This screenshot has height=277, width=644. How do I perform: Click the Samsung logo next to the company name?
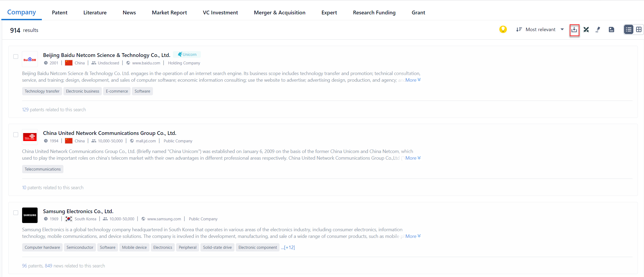pyautogui.click(x=30, y=215)
